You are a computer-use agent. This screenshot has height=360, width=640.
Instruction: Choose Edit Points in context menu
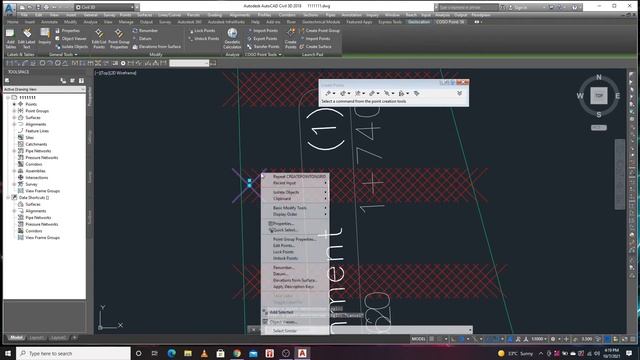pos(295,245)
